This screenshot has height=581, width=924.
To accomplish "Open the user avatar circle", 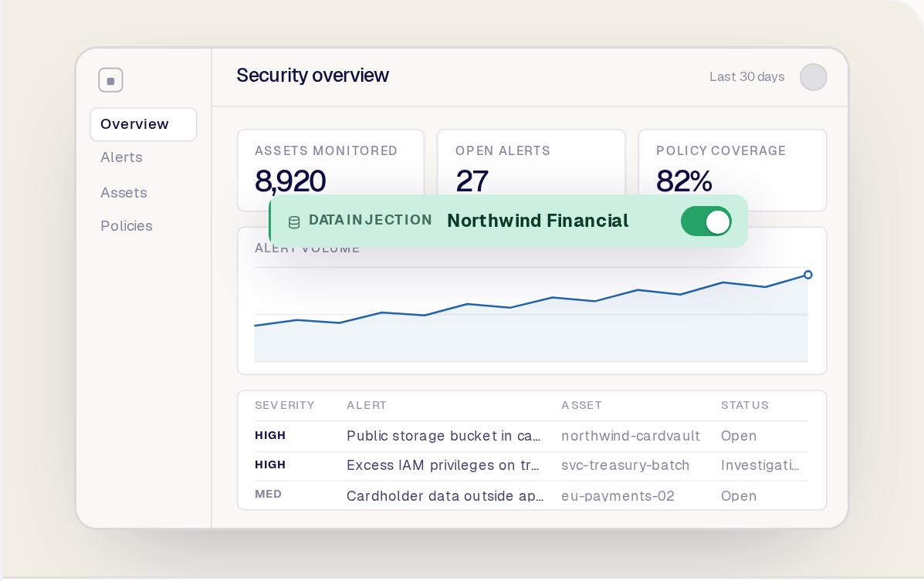I will 813,77.
